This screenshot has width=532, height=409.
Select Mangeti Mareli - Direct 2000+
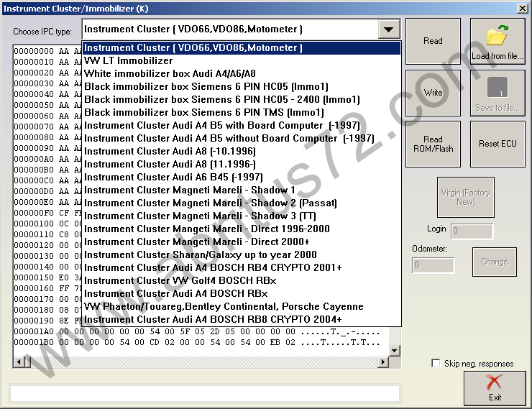pyautogui.click(x=242, y=242)
